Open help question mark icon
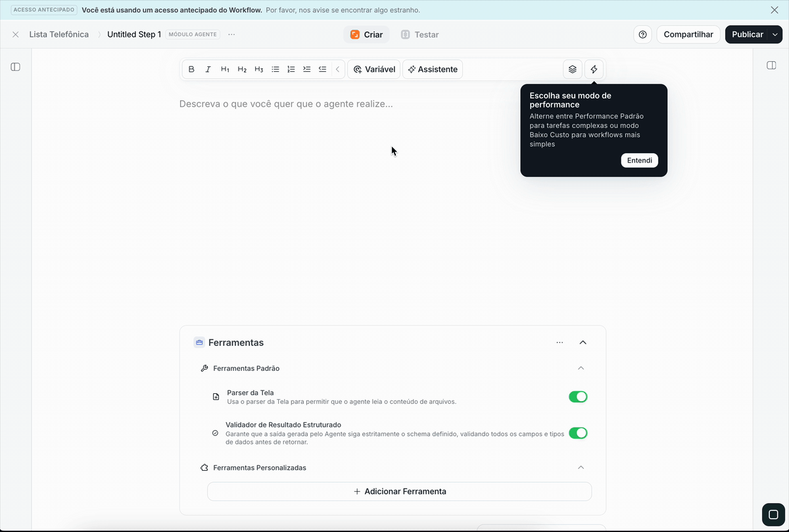789x532 pixels. (643, 34)
